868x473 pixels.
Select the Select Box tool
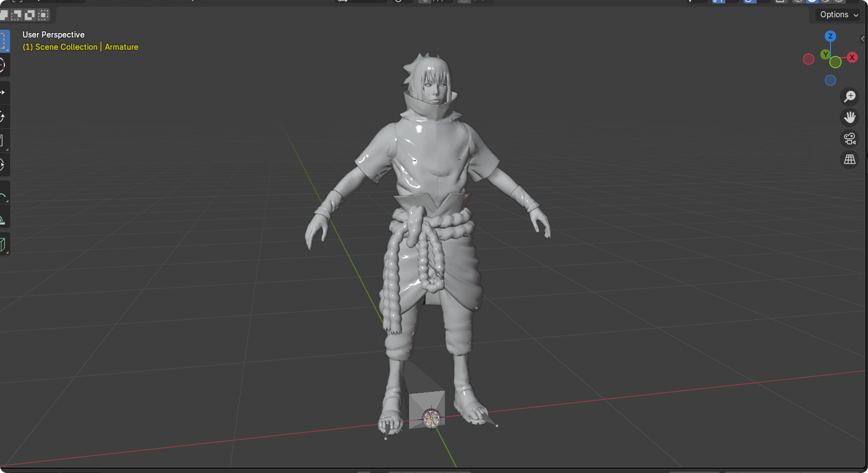click(3, 41)
